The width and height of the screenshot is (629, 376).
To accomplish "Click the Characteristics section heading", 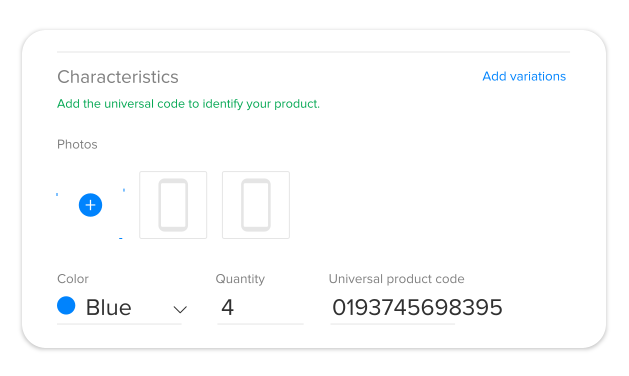I will (x=118, y=77).
